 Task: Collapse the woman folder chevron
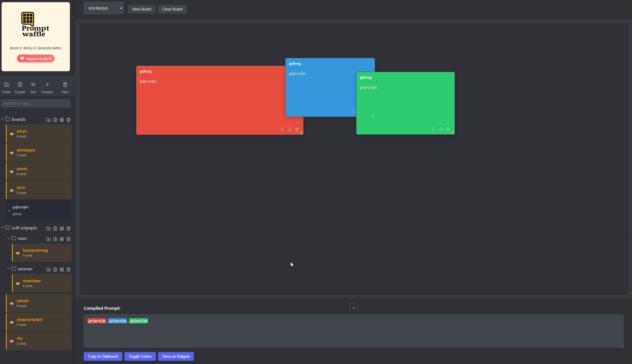[9, 268]
